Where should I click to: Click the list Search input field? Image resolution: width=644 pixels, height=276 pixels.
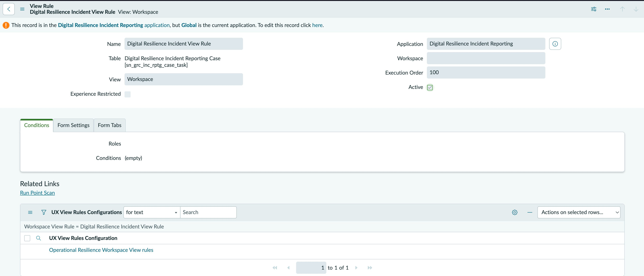[208, 212]
